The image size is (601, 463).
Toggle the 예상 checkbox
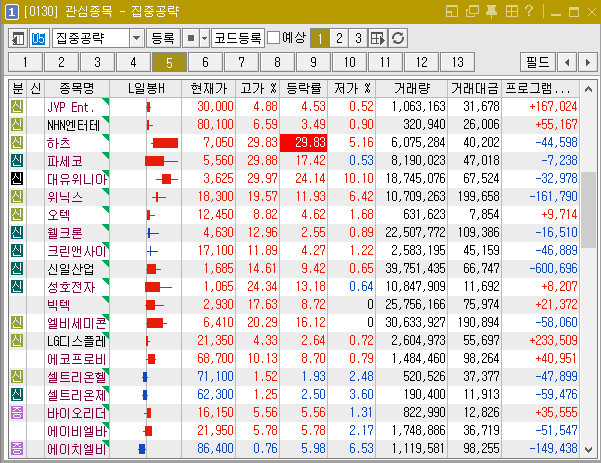(273, 38)
